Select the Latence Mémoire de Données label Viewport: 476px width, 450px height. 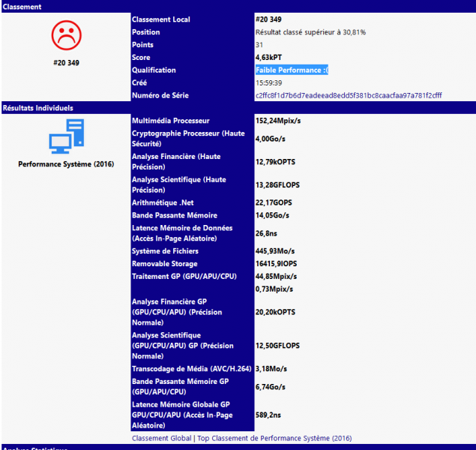(181, 232)
